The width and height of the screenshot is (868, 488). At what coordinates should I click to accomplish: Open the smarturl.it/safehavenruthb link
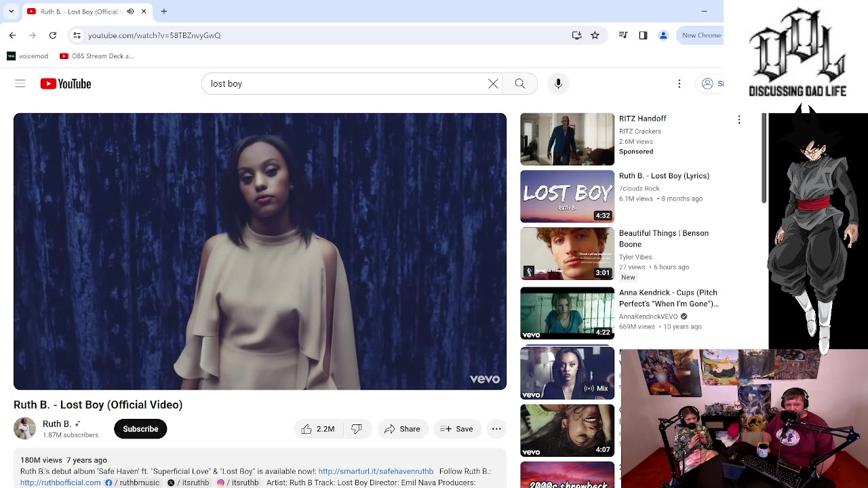[x=376, y=472]
